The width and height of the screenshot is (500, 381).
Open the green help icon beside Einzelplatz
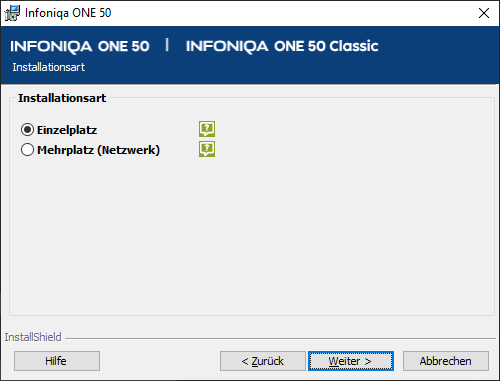(207, 129)
